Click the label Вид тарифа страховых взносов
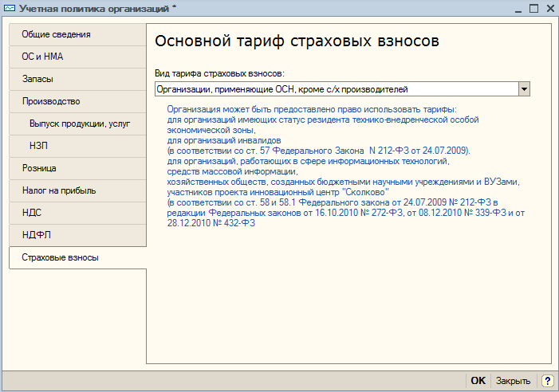The height and width of the screenshot is (392, 559). tap(219, 74)
